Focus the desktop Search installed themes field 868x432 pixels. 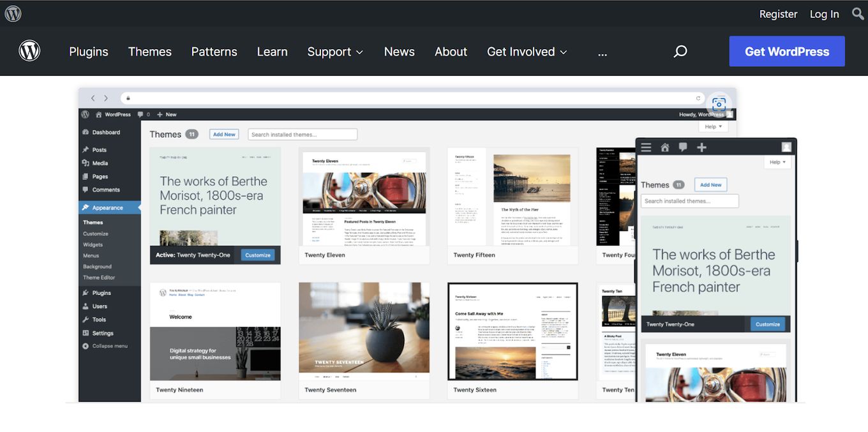coord(303,135)
